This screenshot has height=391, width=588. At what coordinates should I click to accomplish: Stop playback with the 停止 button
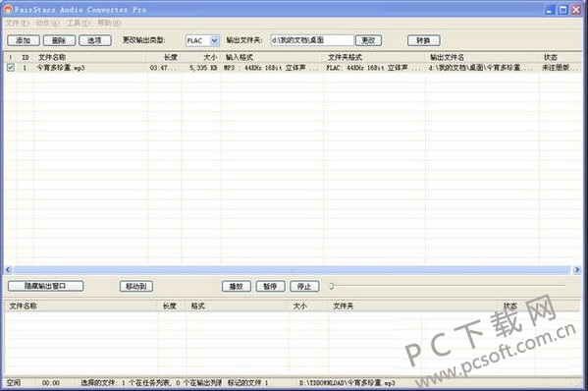[x=304, y=286]
